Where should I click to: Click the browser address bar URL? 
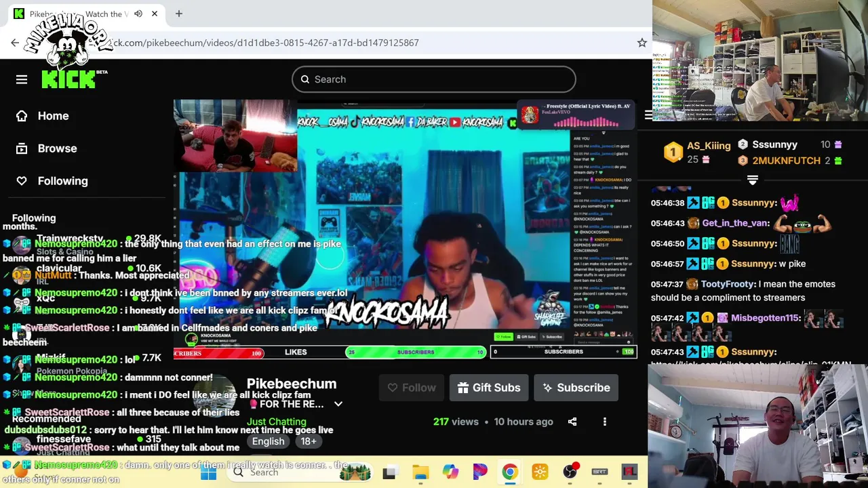(x=264, y=43)
